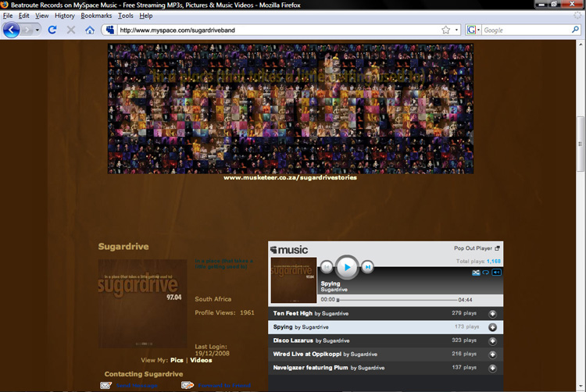The width and height of the screenshot is (586, 392).
Task: Click the Pics link
Action: pos(177,360)
